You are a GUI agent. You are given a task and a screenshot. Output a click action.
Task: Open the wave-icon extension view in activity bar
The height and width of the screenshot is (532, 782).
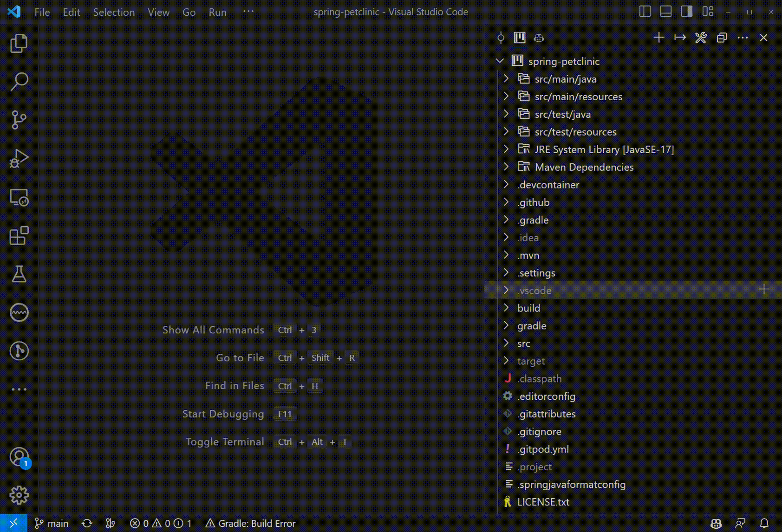19,312
